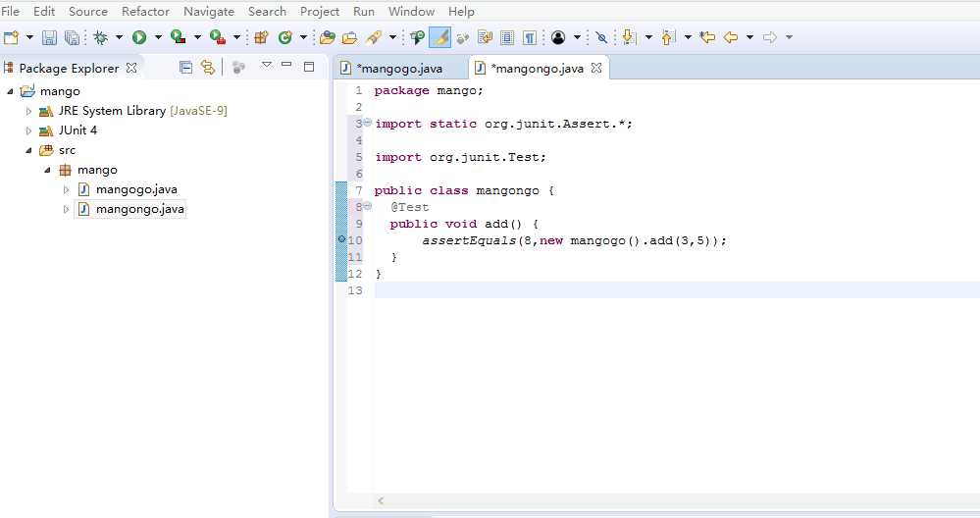Screen dimensions: 980x518
Task: Jump to Next Annotation arrow icon
Action: pos(629,37)
